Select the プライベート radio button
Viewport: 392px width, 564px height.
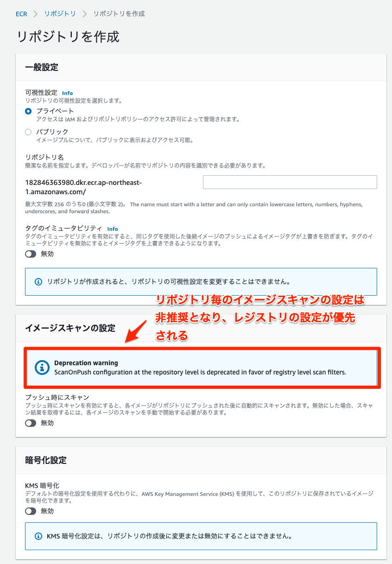28,111
